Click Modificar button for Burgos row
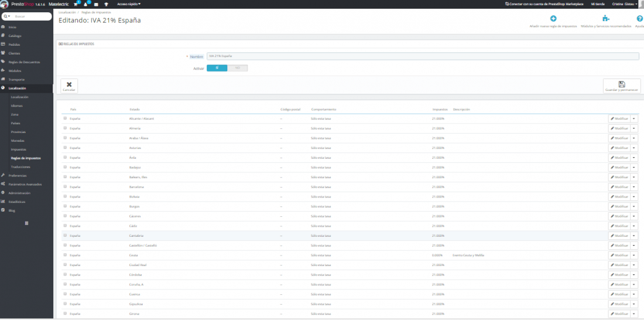Image resolution: width=644 pixels, height=320 pixels. coord(619,206)
